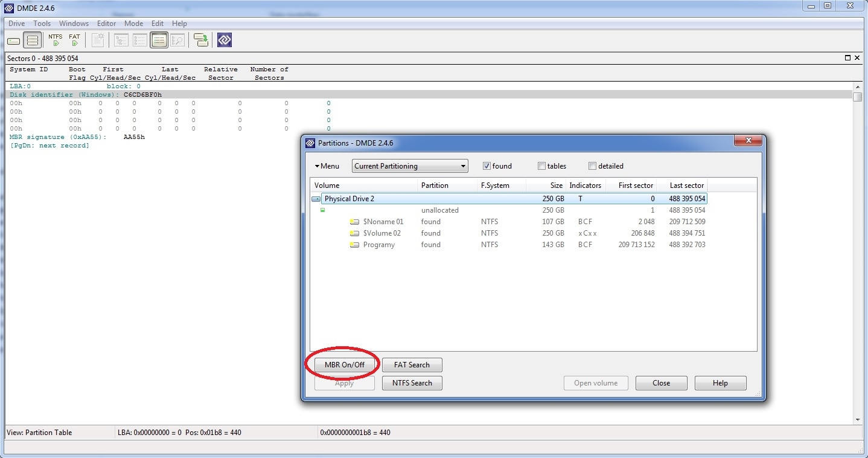Click the folder icon beside $Noname 01
The height and width of the screenshot is (458, 868).
(355, 222)
